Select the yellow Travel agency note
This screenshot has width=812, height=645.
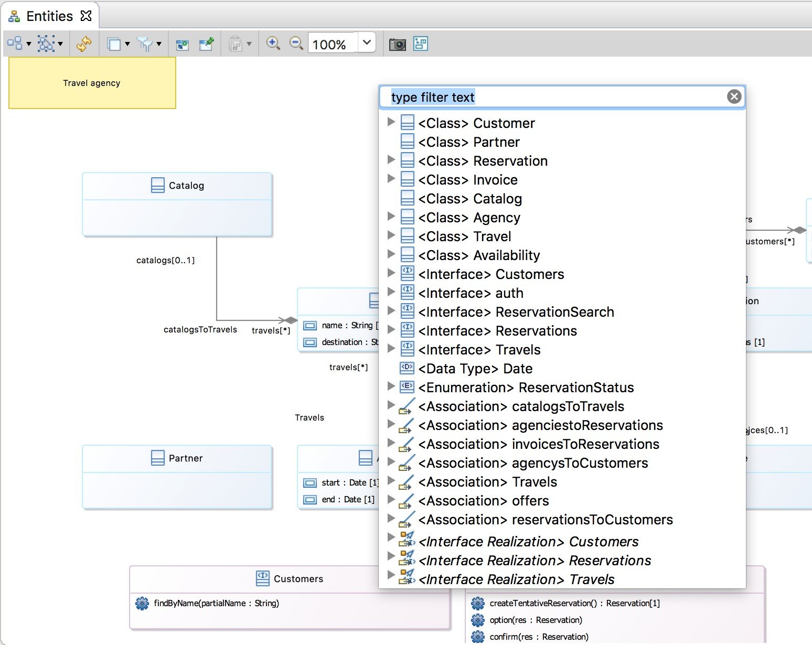tap(92, 83)
